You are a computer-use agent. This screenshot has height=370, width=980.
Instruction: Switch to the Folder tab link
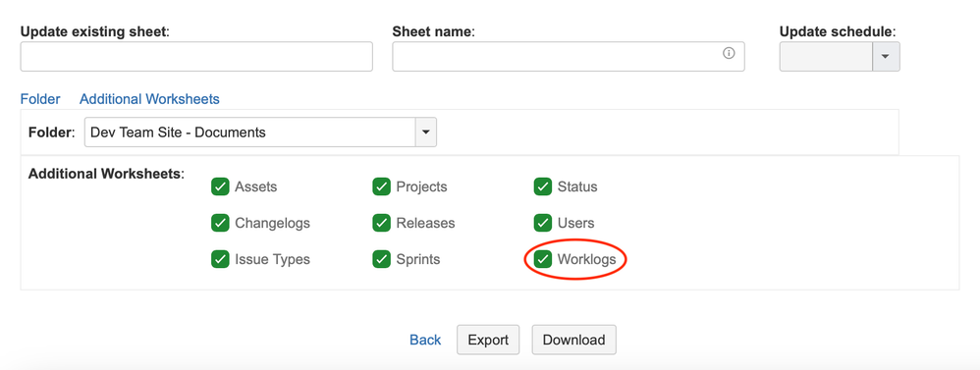(x=40, y=99)
